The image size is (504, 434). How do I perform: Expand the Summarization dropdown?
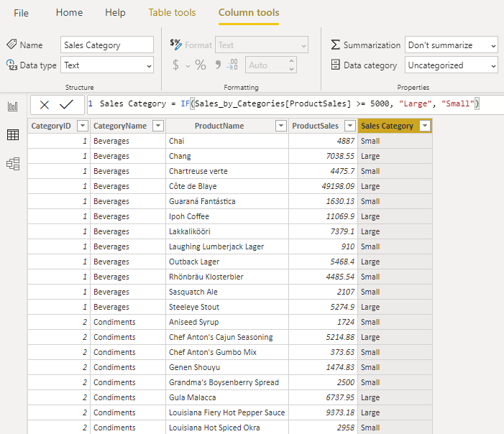pyautogui.click(x=451, y=45)
